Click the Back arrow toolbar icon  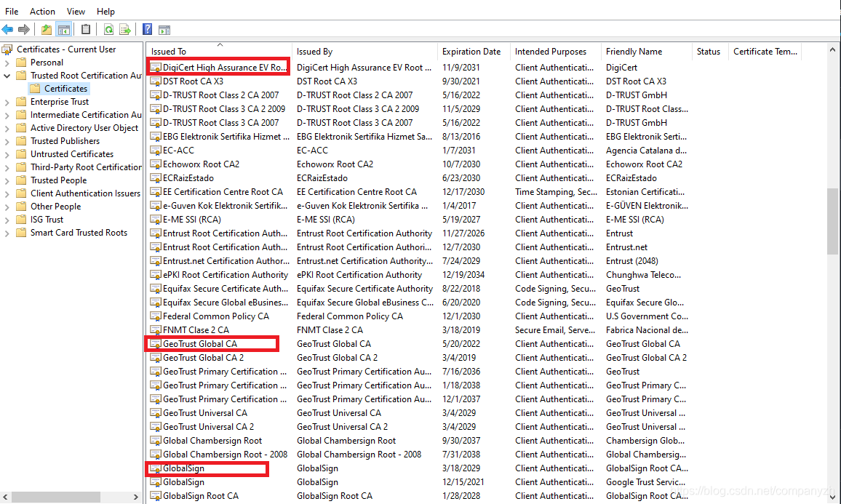tap(7, 30)
